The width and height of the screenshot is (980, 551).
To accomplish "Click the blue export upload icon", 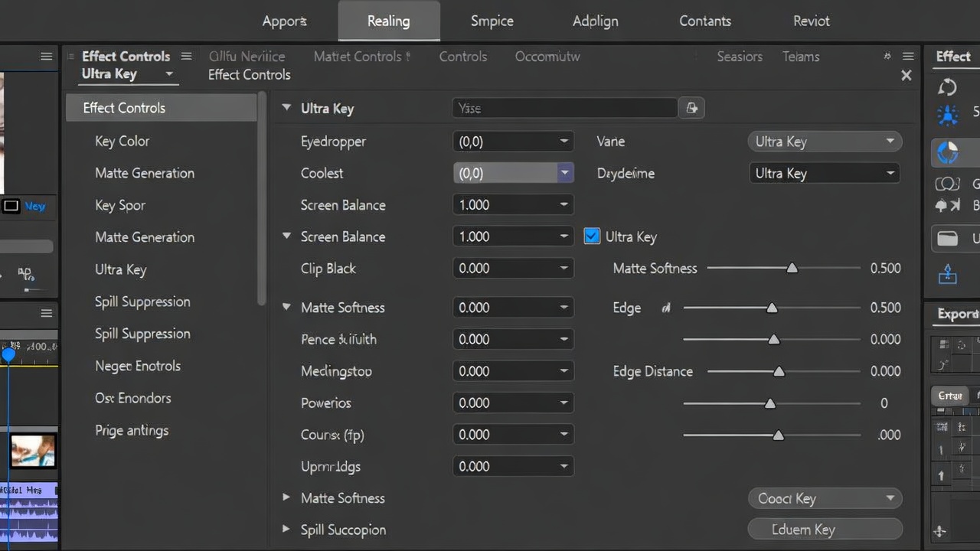I will 947,273.
